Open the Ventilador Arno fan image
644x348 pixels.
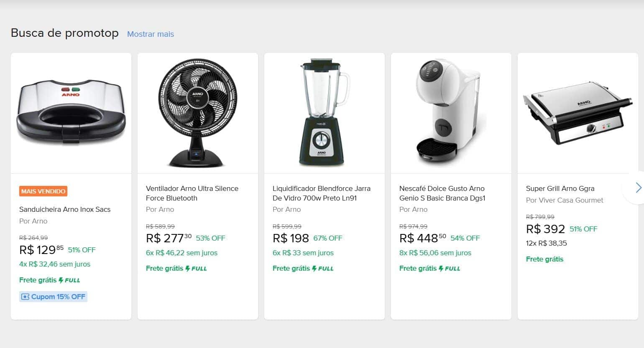click(x=198, y=113)
